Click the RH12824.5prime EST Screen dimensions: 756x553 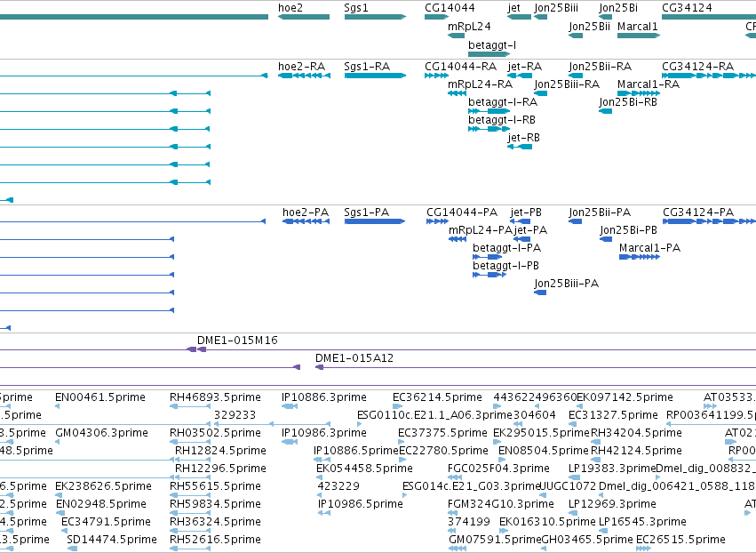193,460
